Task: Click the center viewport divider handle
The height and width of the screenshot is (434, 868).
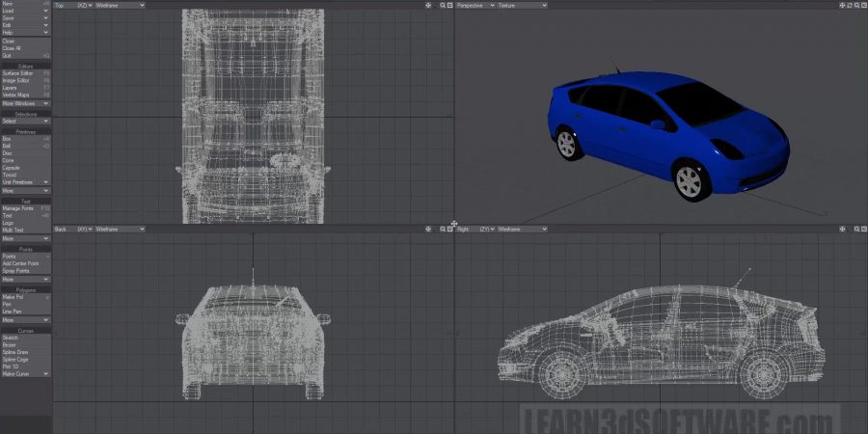Action: point(453,224)
